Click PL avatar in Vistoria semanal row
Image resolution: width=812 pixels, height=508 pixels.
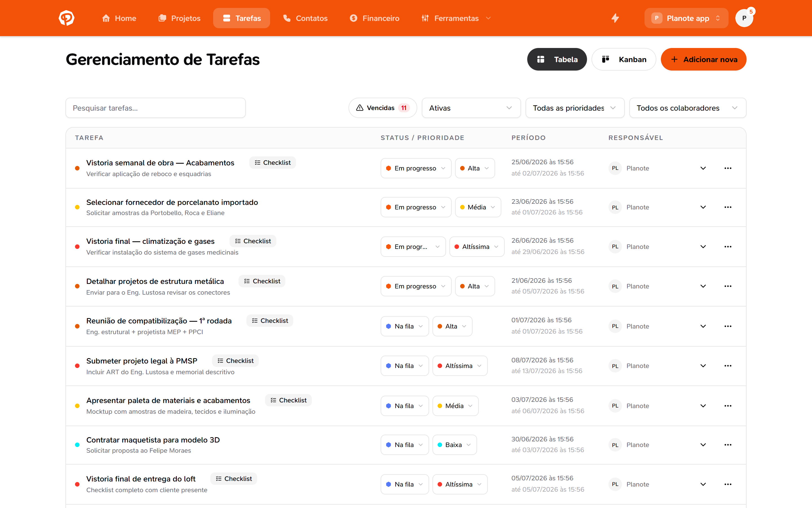pos(615,168)
